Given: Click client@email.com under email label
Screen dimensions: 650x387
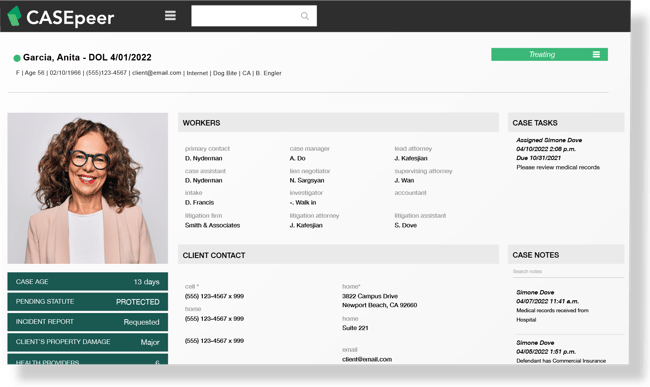Looking at the screenshot, I should tap(367, 359).
